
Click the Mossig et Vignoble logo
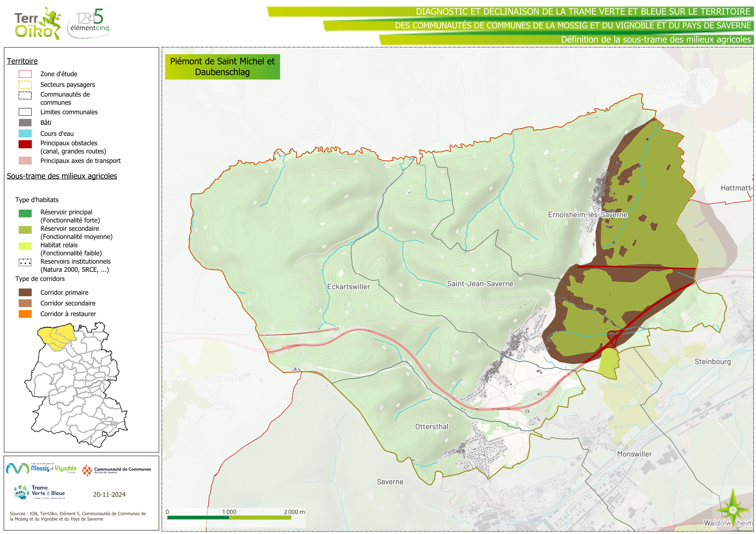(x=41, y=468)
